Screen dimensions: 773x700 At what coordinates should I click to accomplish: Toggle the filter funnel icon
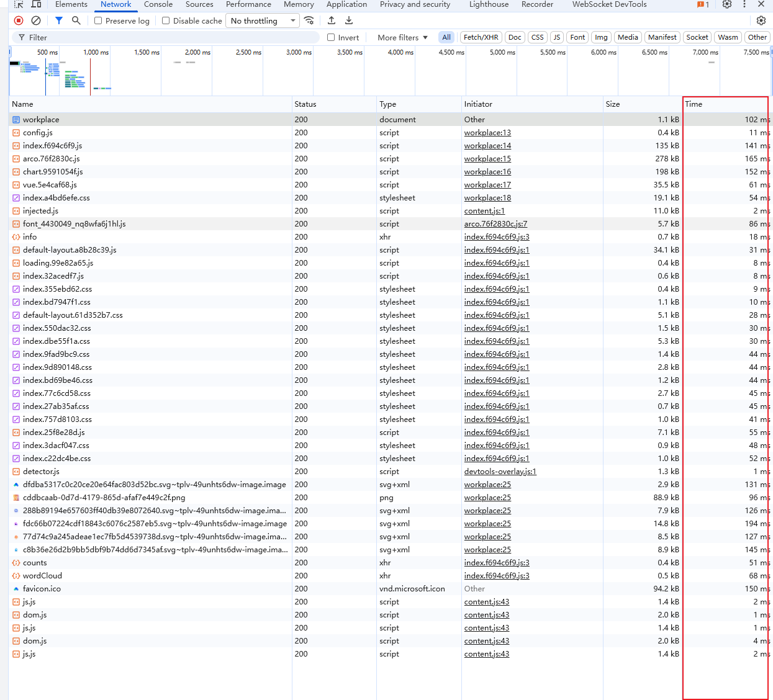click(x=59, y=20)
